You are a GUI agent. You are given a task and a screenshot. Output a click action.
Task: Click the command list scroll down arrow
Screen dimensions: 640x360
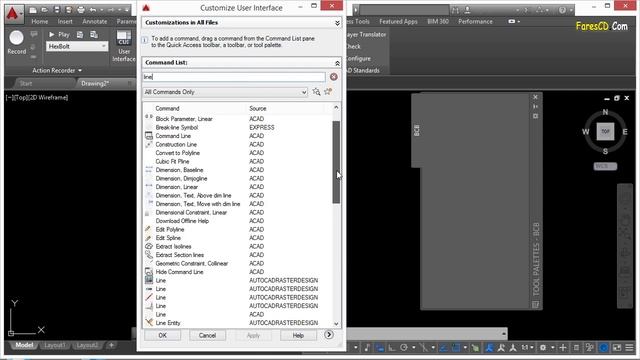336,324
